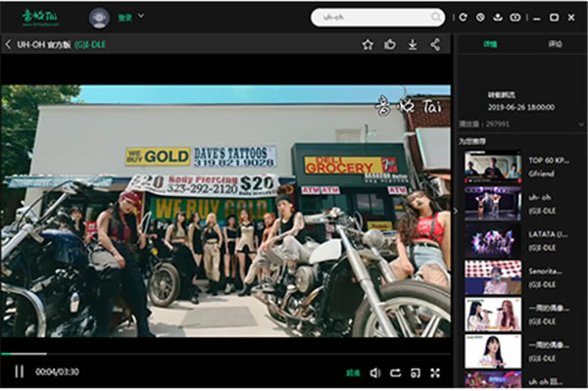Switch to the comments tab
The image size is (588, 391).
(555, 44)
